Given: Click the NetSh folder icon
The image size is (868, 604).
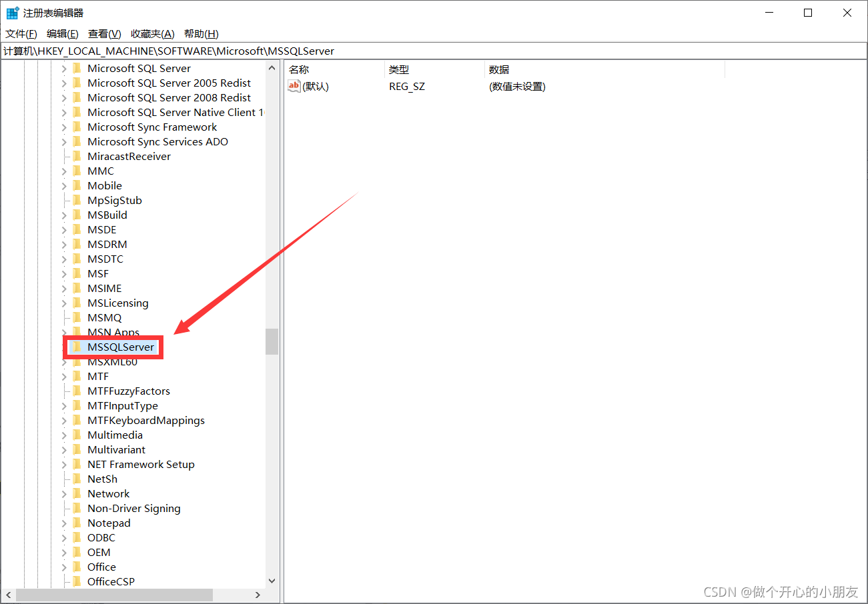Looking at the screenshot, I should (77, 479).
